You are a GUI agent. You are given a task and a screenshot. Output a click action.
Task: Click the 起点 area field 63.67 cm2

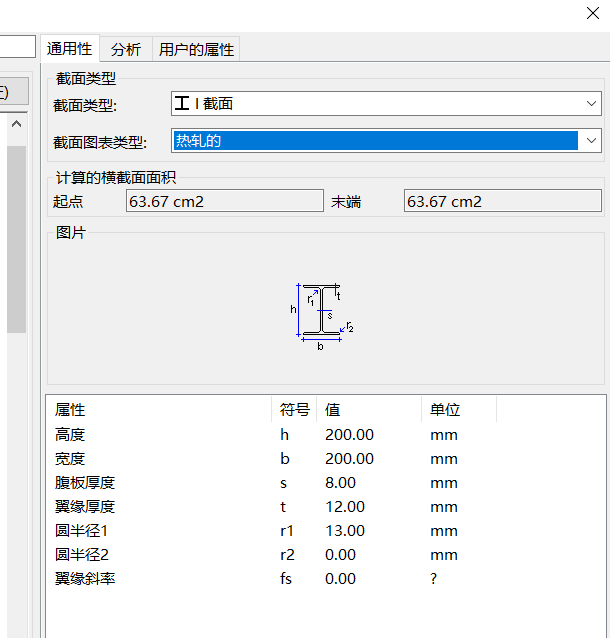pos(225,201)
